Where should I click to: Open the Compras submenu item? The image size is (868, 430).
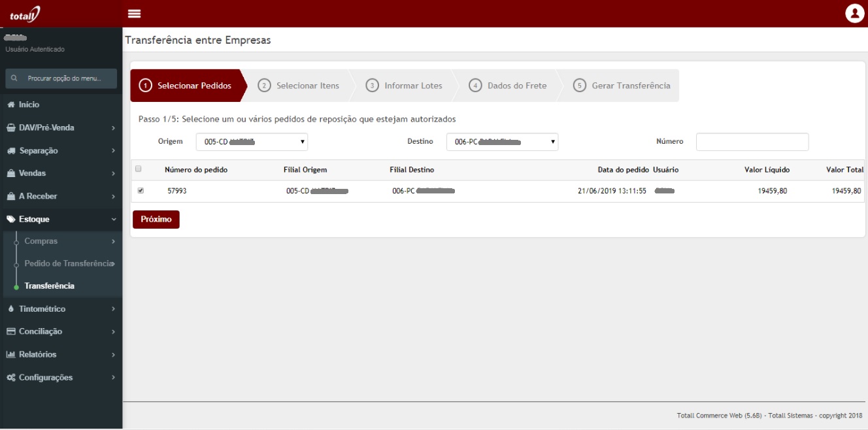[x=41, y=241]
